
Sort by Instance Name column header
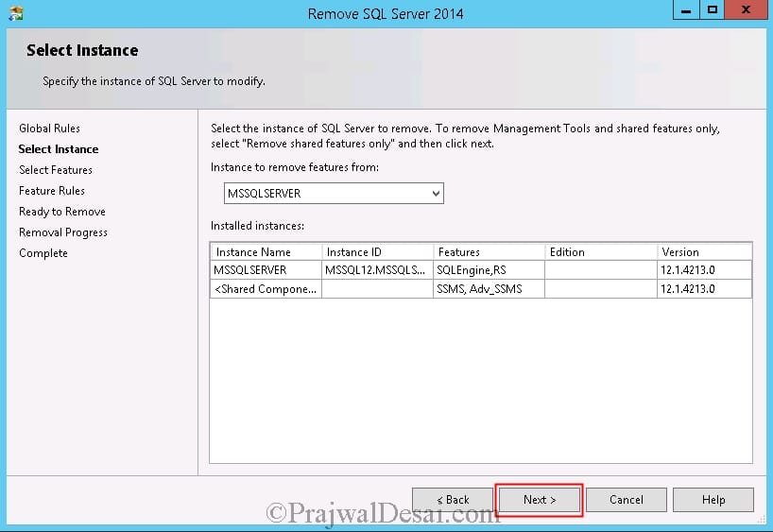point(266,252)
